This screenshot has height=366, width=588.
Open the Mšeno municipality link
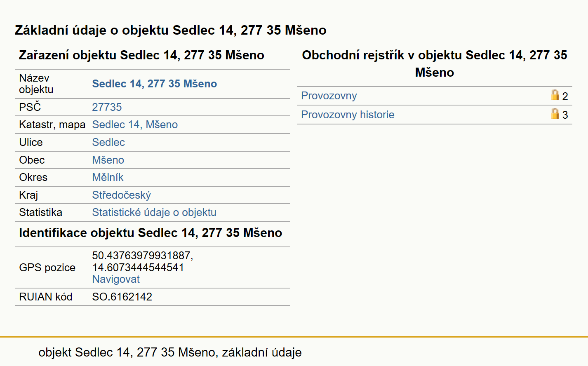click(108, 160)
